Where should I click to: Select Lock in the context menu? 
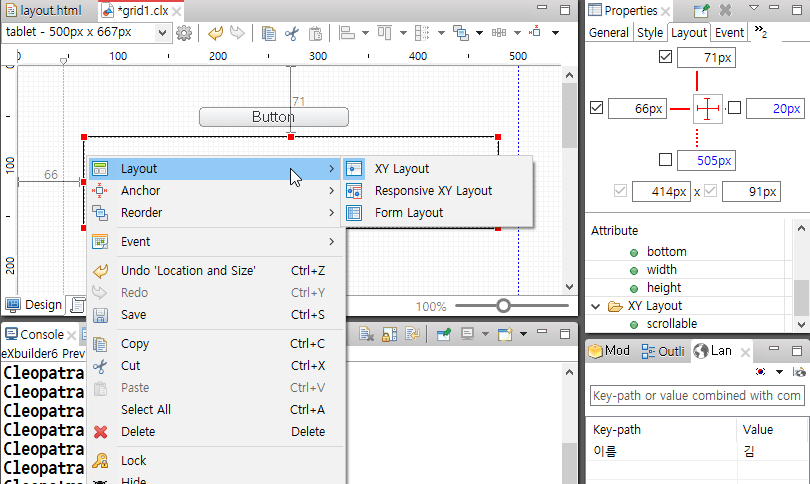point(214,460)
